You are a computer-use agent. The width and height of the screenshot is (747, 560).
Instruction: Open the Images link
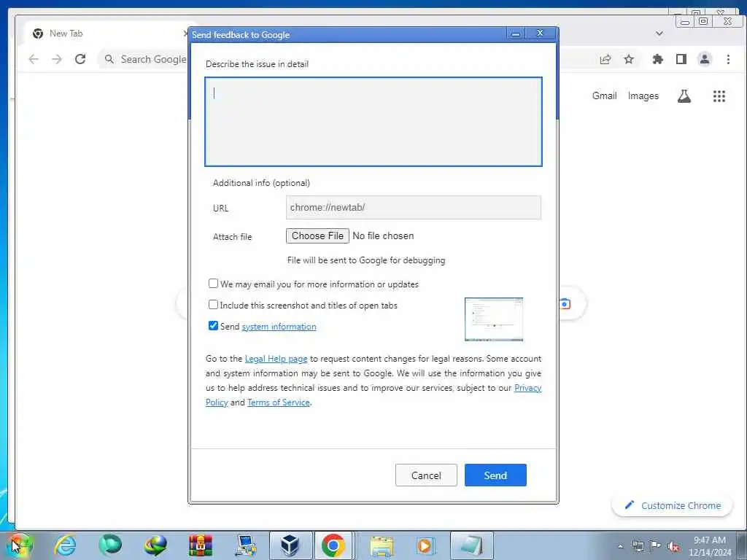point(643,96)
